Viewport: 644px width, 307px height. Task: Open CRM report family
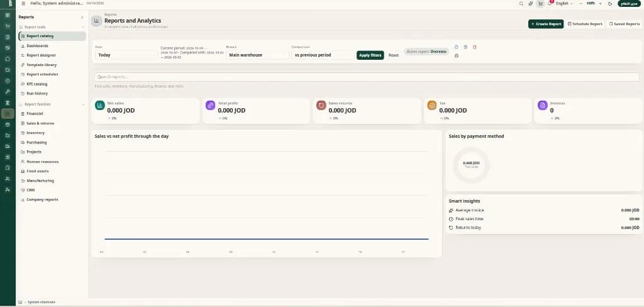point(52,190)
